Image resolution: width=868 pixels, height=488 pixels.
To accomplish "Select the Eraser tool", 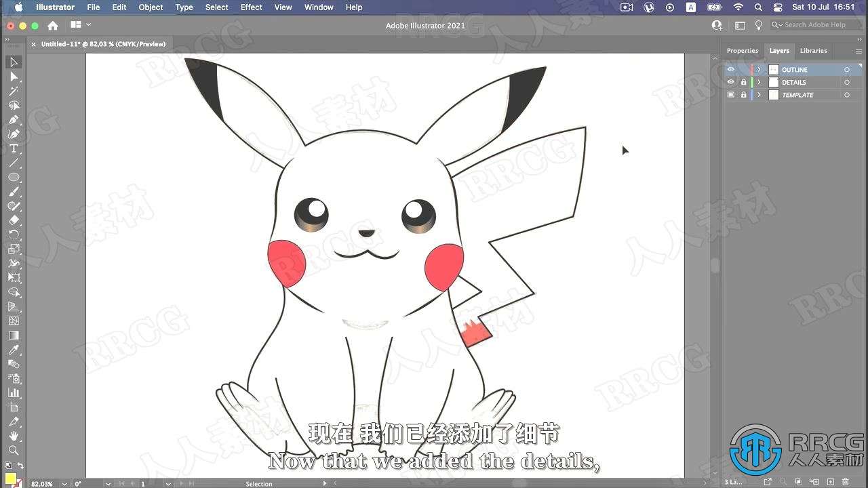I will [14, 220].
